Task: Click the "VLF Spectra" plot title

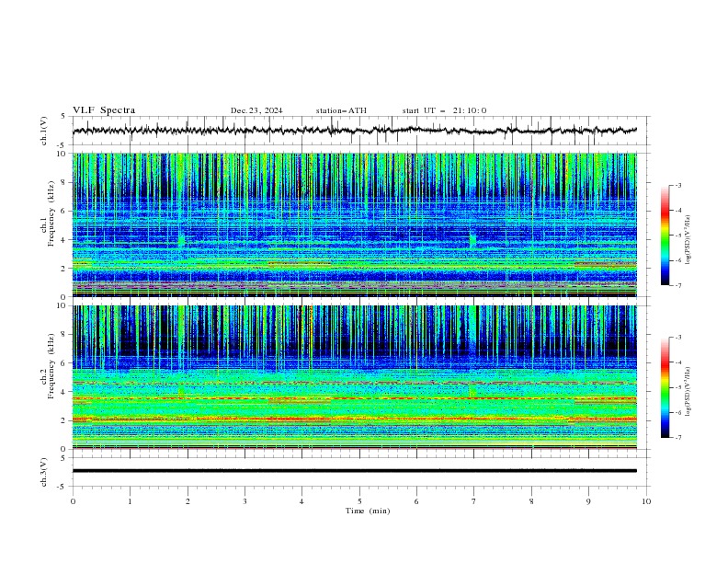Action: [x=104, y=110]
